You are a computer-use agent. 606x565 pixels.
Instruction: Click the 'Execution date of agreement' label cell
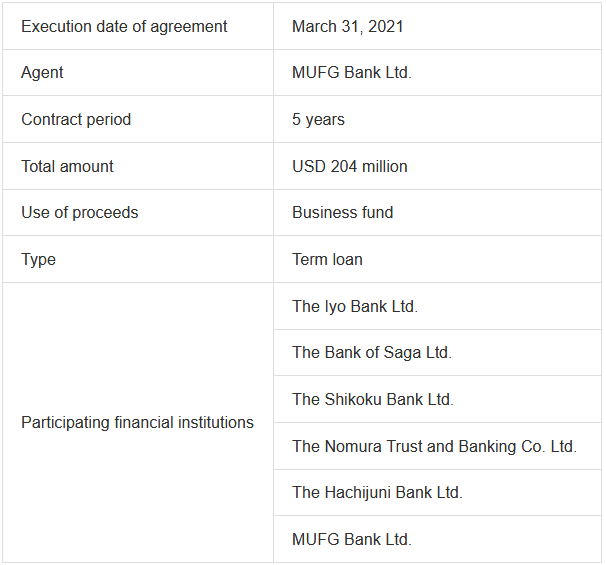coord(124,26)
